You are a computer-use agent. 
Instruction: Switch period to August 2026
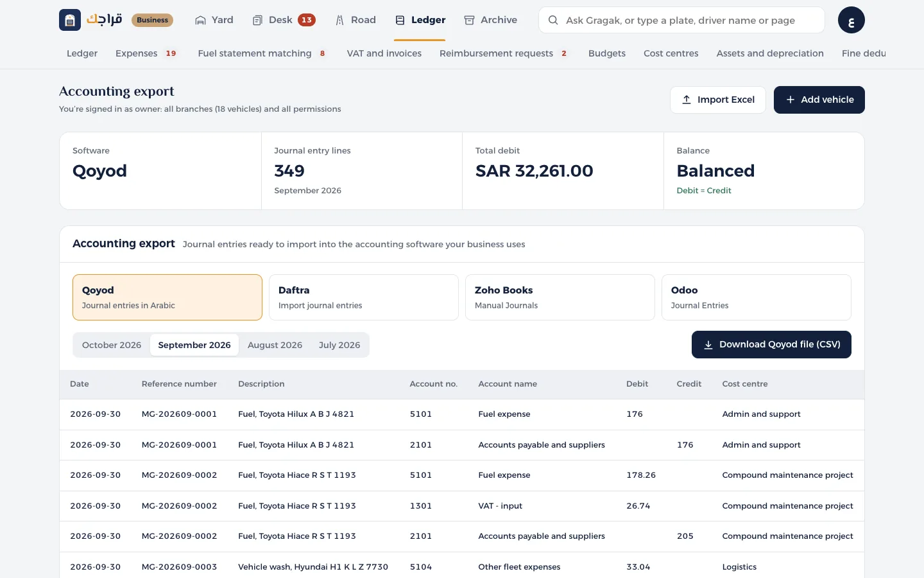pyautogui.click(x=275, y=345)
